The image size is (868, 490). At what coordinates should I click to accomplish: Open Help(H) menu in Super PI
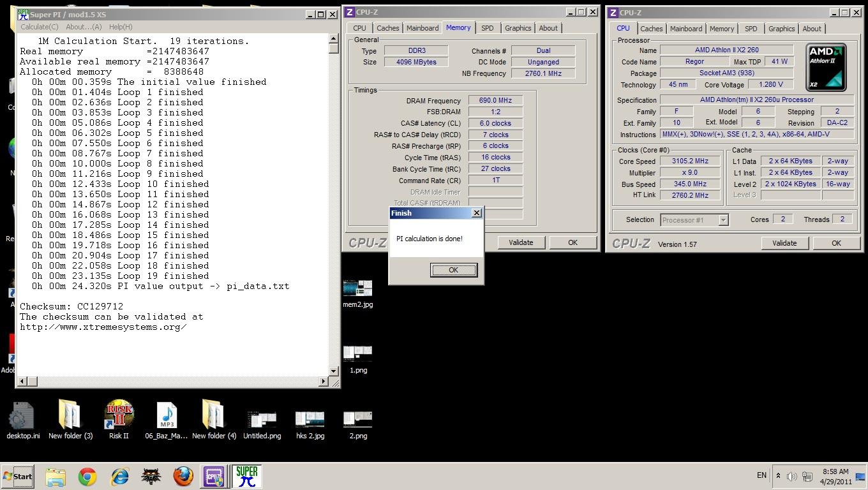click(x=121, y=27)
